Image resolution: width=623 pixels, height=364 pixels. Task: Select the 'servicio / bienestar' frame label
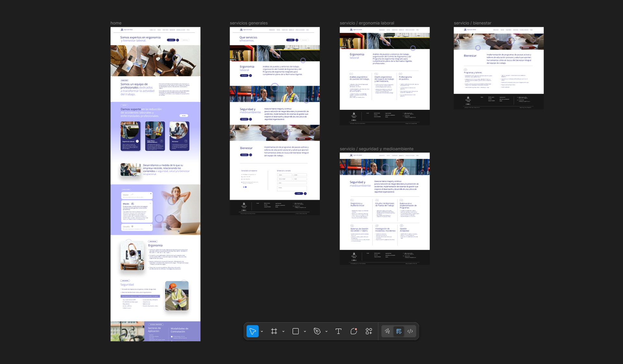(x=472, y=23)
